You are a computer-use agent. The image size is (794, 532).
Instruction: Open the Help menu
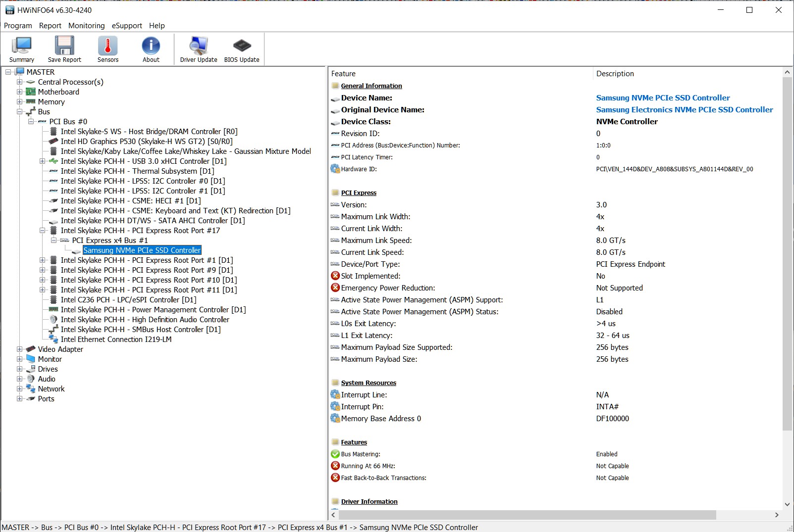(x=157, y=26)
